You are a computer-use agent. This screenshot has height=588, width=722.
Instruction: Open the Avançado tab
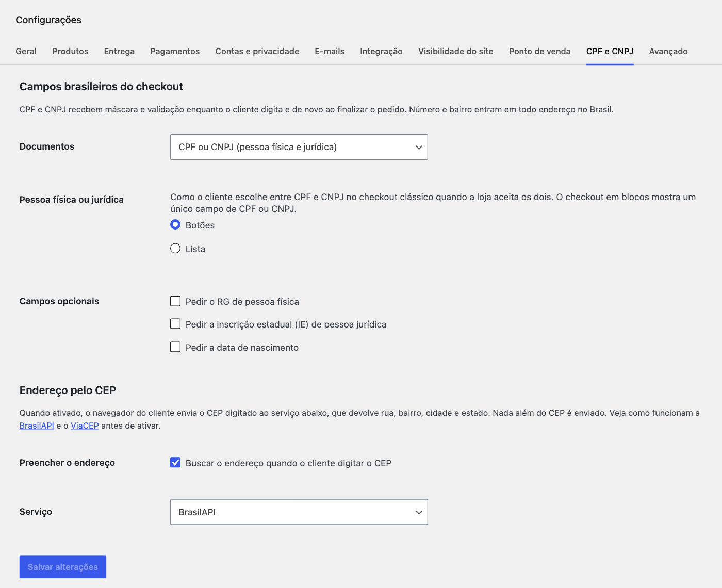(668, 51)
